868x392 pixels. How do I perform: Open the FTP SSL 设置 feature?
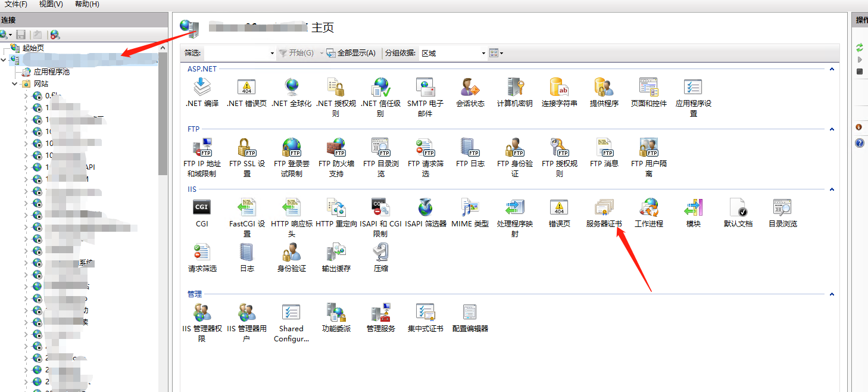[247, 158]
